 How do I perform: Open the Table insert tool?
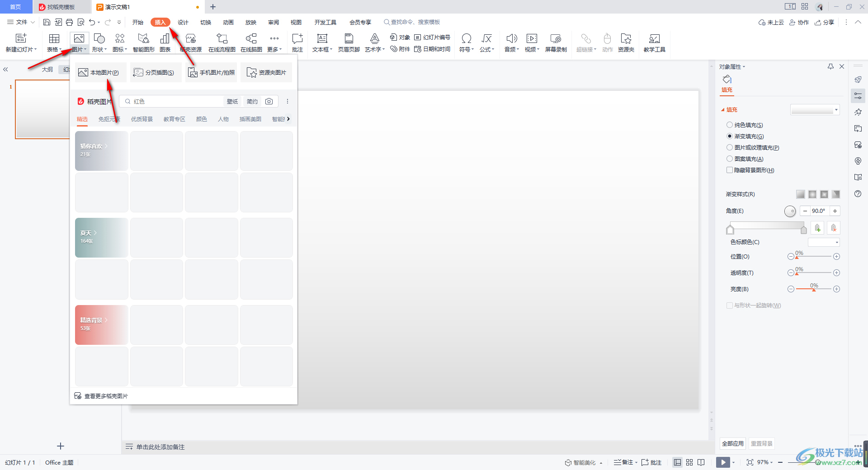54,42
